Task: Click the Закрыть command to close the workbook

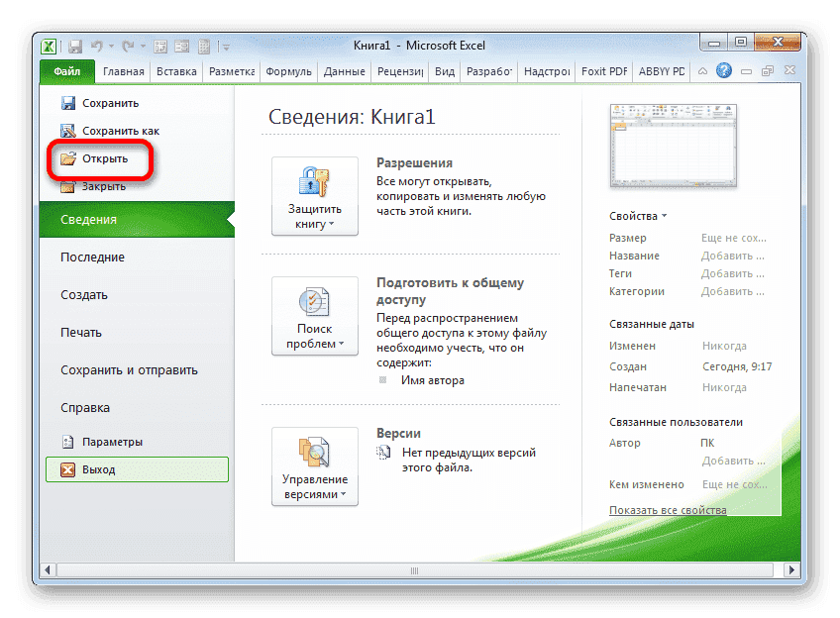Action: pyautogui.click(x=103, y=185)
